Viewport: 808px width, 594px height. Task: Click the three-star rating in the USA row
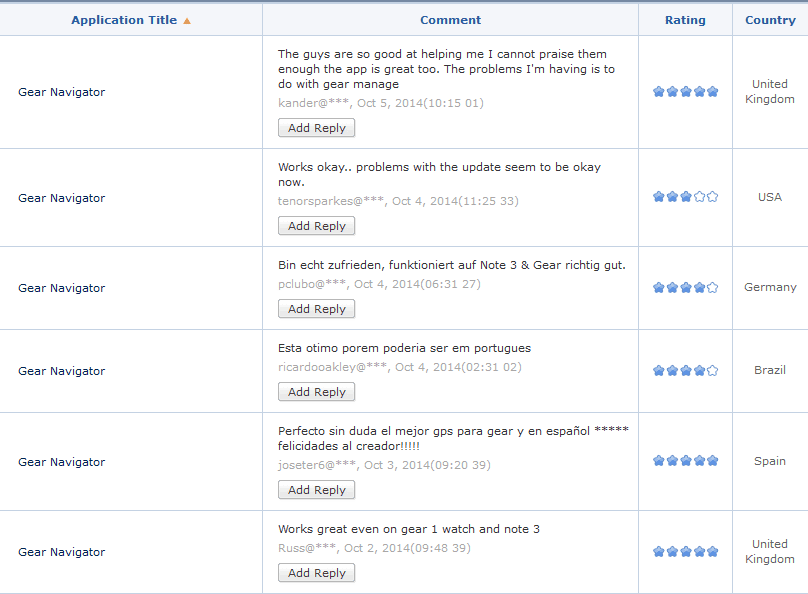pos(685,197)
